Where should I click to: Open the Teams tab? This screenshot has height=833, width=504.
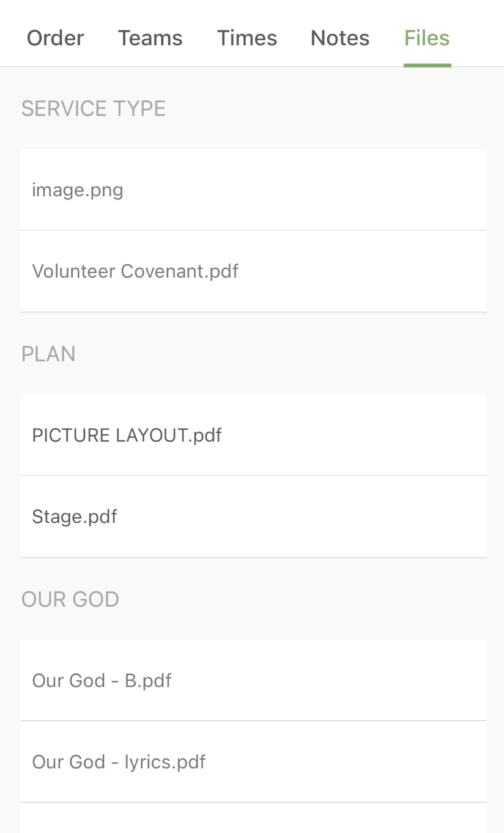point(150,39)
